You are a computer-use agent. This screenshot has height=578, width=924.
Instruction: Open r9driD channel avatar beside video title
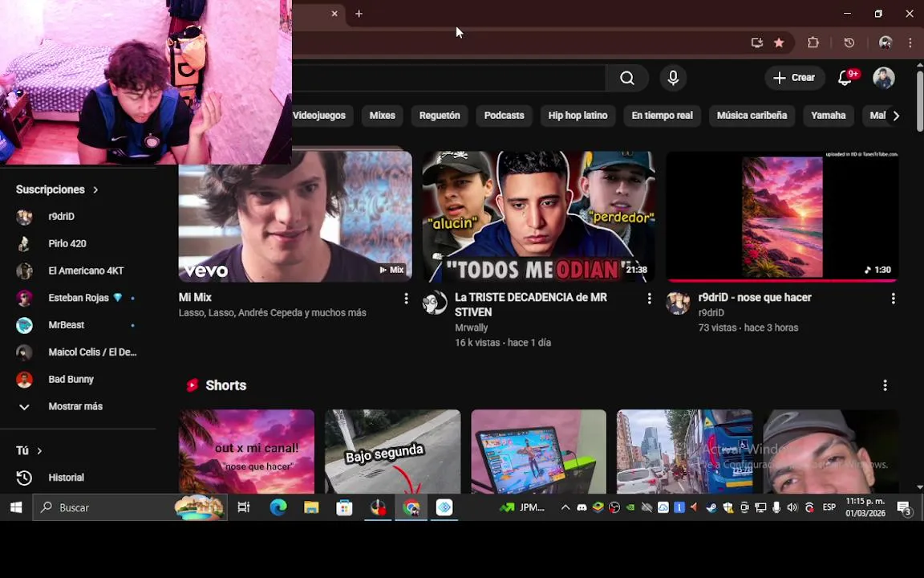(678, 303)
